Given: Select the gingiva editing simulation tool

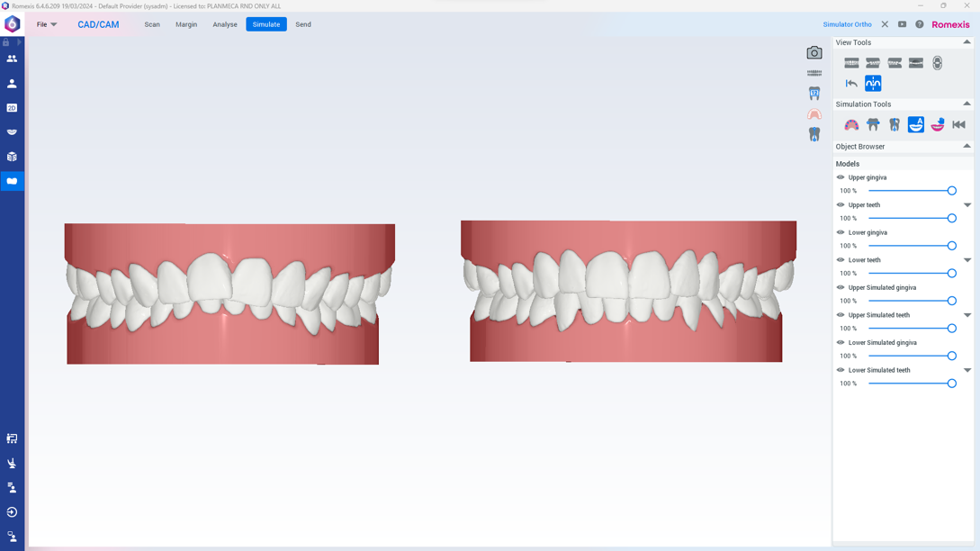Looking at the screenshot, I should point(852,125).
